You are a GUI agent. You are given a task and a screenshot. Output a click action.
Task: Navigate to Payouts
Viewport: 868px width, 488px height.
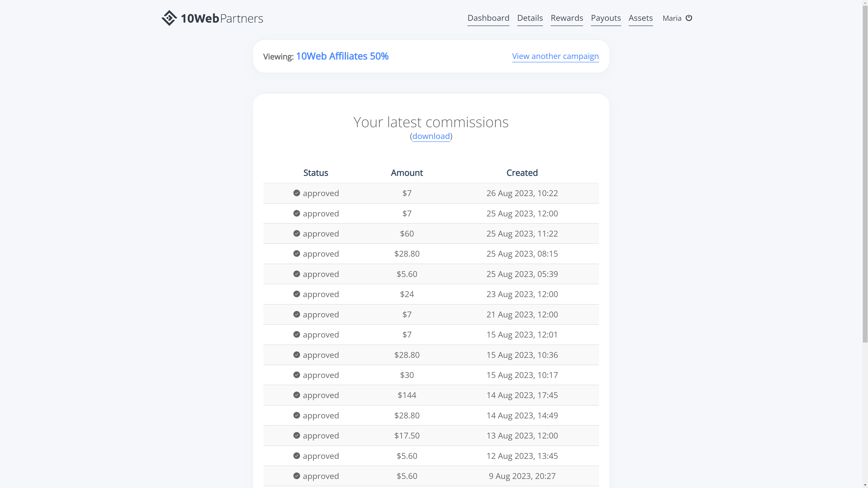point(606,18)
